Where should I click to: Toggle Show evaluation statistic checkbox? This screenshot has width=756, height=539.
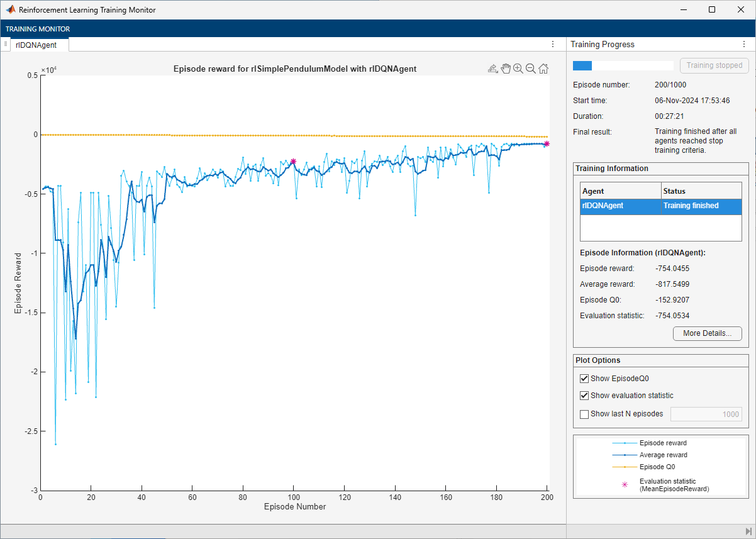tap(584, 396)
